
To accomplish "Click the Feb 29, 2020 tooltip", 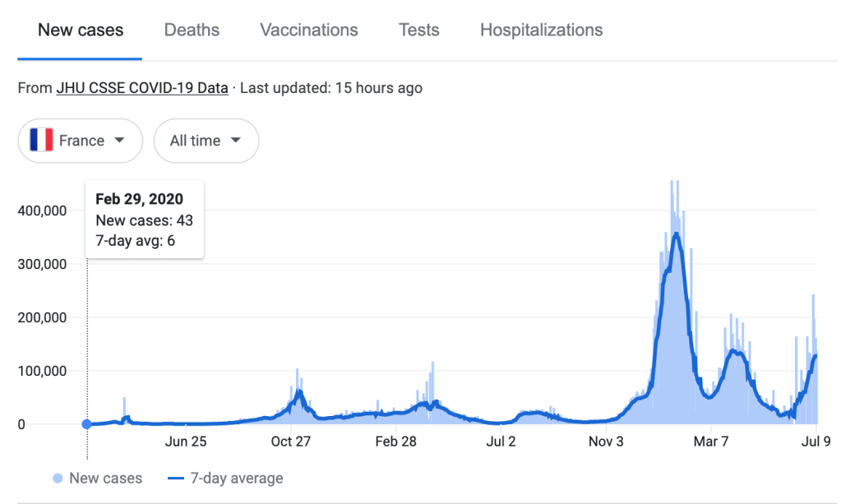I will 144,219.
